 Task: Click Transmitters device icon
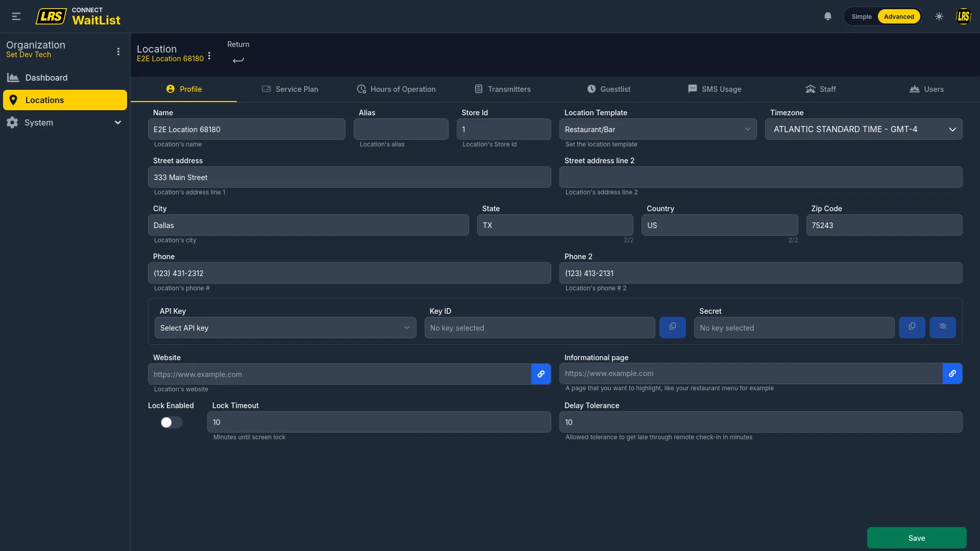click(479, 89)
